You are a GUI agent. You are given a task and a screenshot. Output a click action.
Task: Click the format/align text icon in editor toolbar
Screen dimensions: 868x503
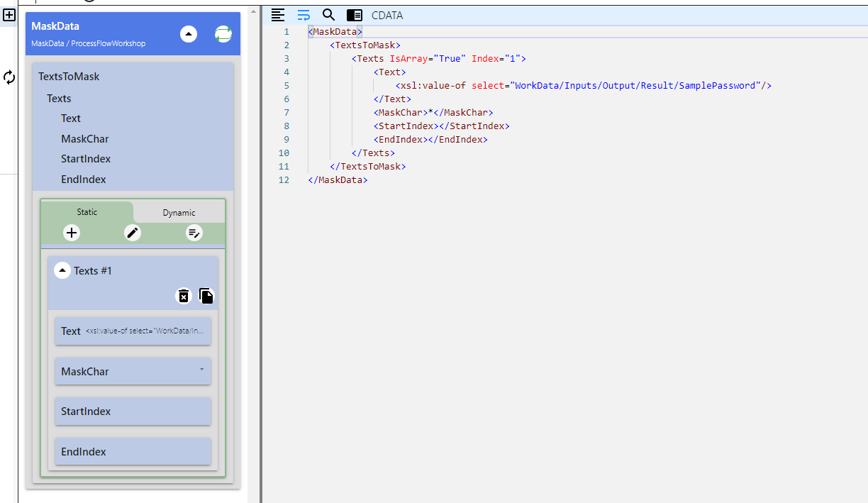pos(278,15)
